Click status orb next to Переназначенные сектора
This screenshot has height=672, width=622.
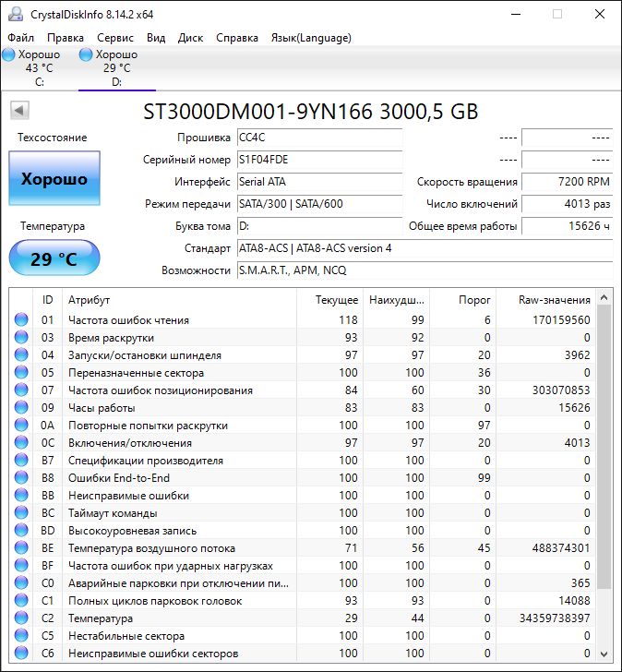(x=21, y=373)
